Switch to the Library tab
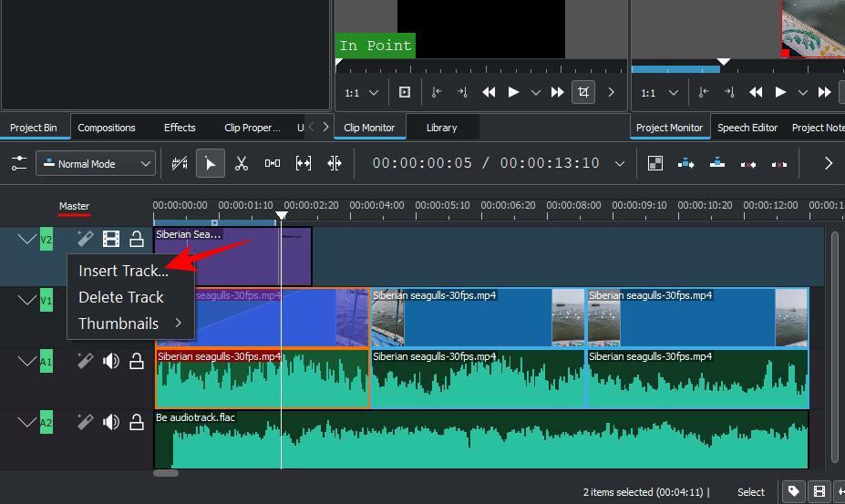Viewport: 845px width, 504px height. point(441,128)
